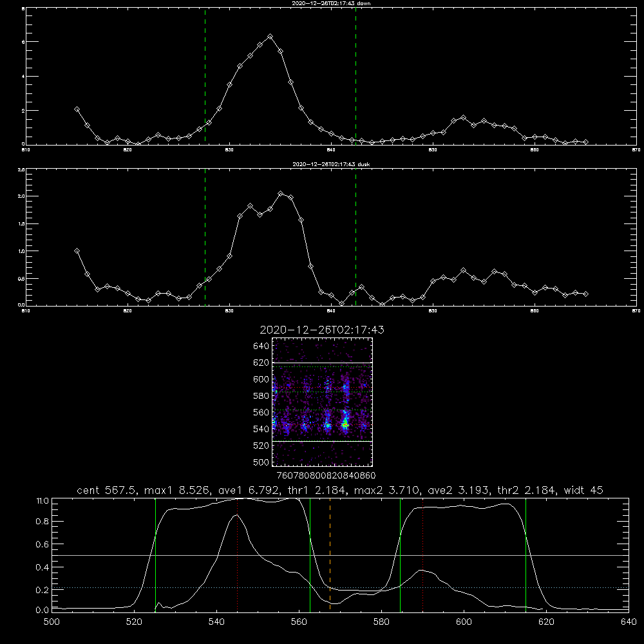This screenshot has height=644, width=644.
Task: Click the "2020-12-26T02:17:43 dusk" plot title
Action: point(331,164)
